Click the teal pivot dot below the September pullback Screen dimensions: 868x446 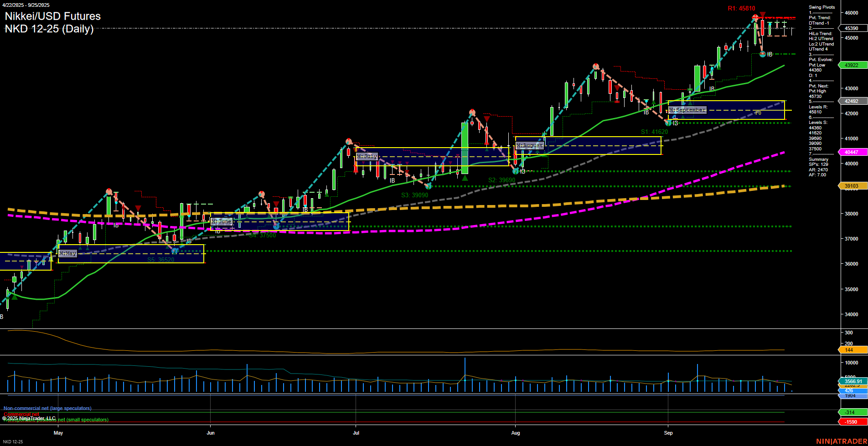point(764,54)
